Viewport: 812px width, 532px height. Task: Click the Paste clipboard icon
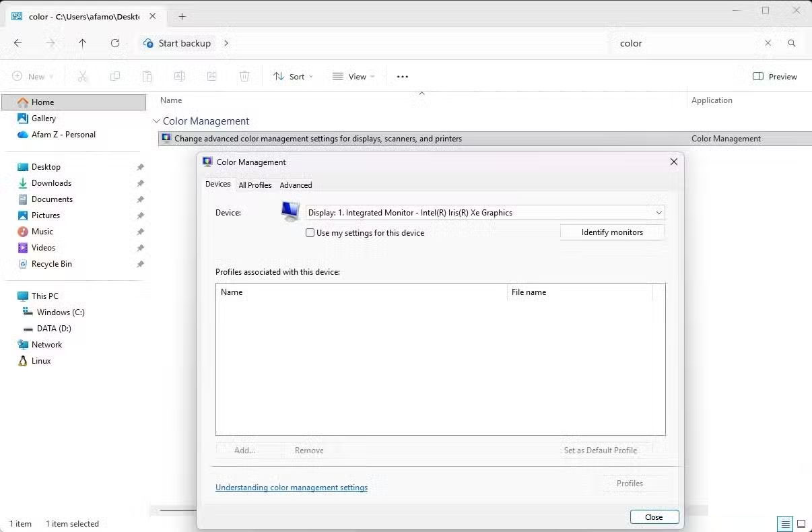pos(147,77)
